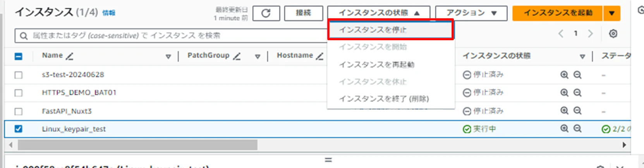Check the HTTPS_DEMO_BAT01 instance checkbox
The image size is (644, 168).
[18, 93]
